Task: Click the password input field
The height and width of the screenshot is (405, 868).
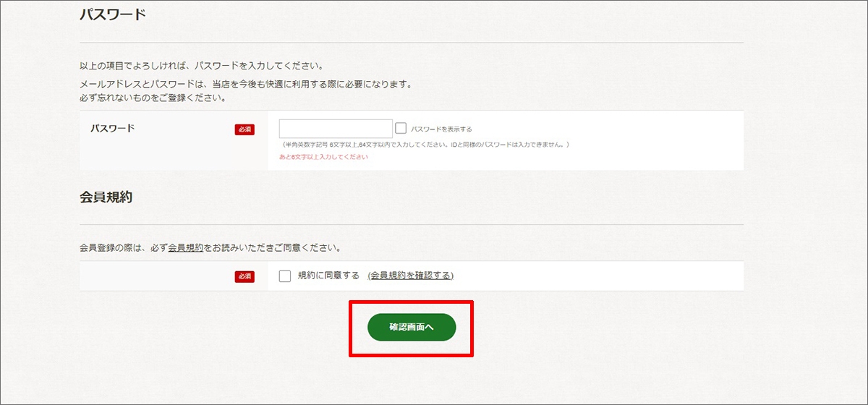Action: pos(336,129)
